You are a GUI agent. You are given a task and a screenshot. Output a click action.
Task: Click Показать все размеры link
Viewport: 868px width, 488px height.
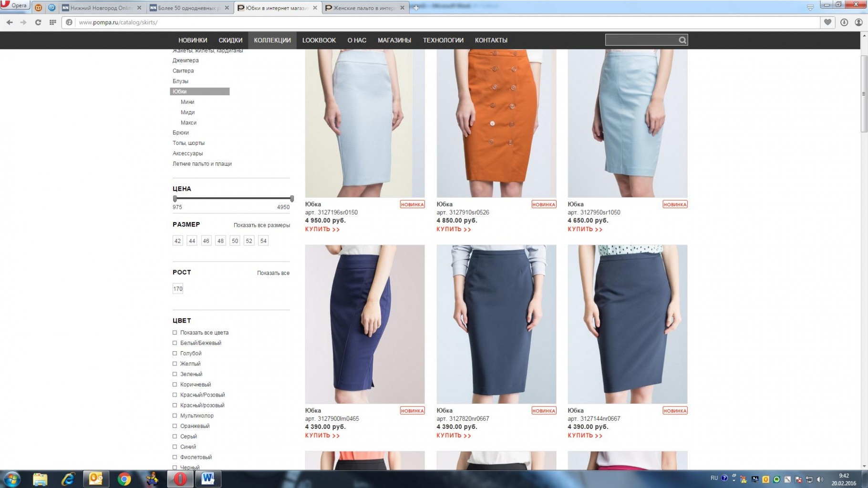261,225
